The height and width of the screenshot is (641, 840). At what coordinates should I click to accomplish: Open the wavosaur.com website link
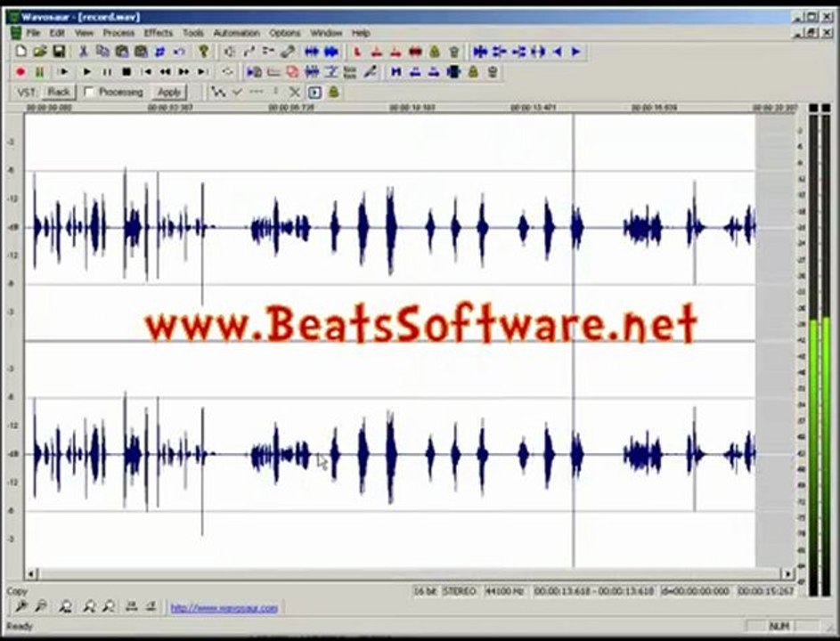[224, 608]
